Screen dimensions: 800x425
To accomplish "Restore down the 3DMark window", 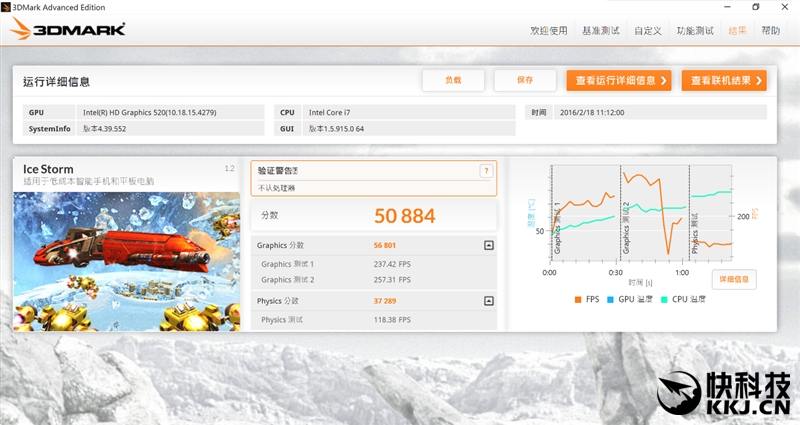I will (756, 7).
